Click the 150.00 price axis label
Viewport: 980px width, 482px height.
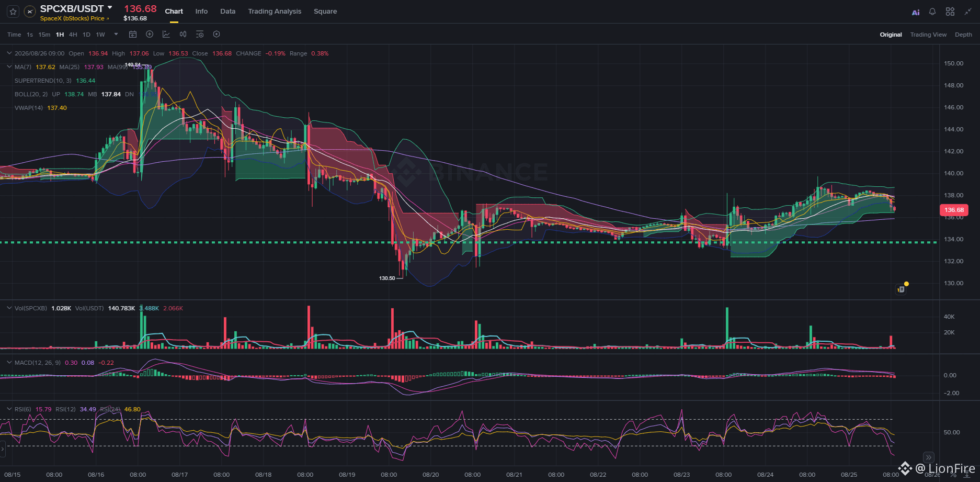(953, 63)
